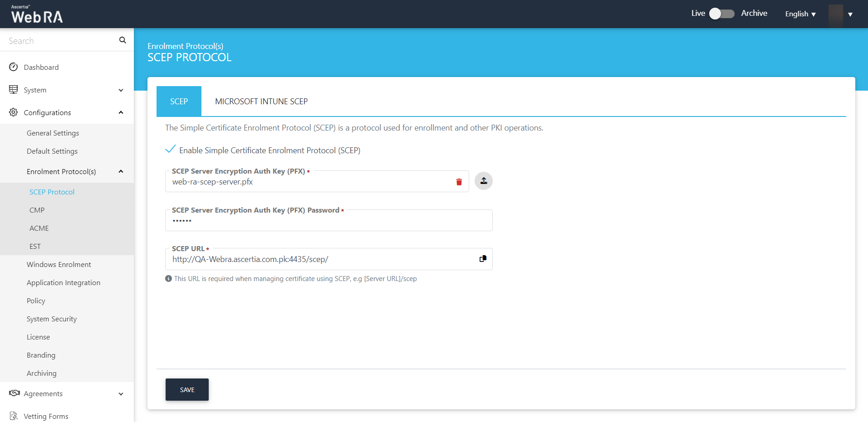Expand the System menu chevron
This screenshot has width=868, height=422.
coord(121,90)
